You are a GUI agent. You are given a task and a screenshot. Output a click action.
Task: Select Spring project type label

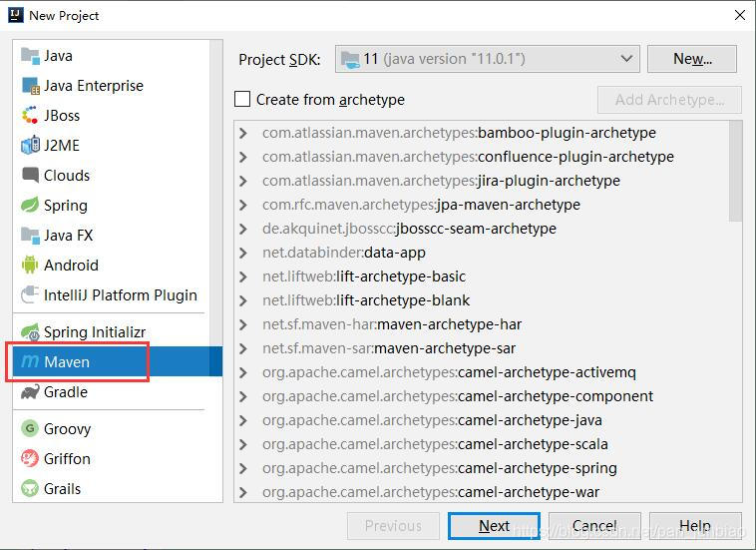66,206
